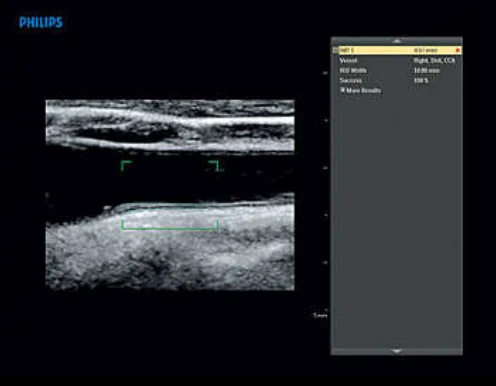Click the green ROI bracket bottom line
The height and width of the screenshot is (386, 496).
coord(170,229)
